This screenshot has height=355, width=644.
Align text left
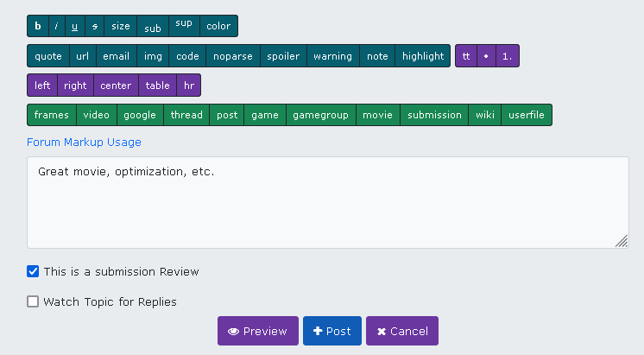click(x=42, y=86)
